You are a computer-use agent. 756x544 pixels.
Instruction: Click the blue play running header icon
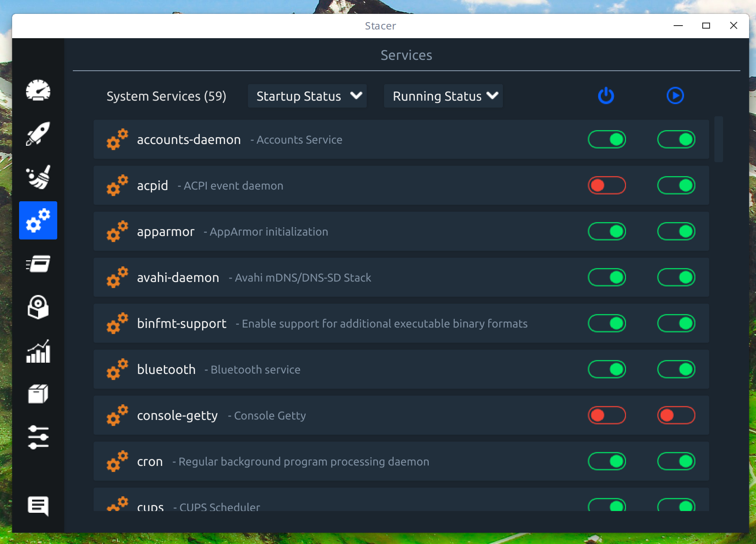675,96
